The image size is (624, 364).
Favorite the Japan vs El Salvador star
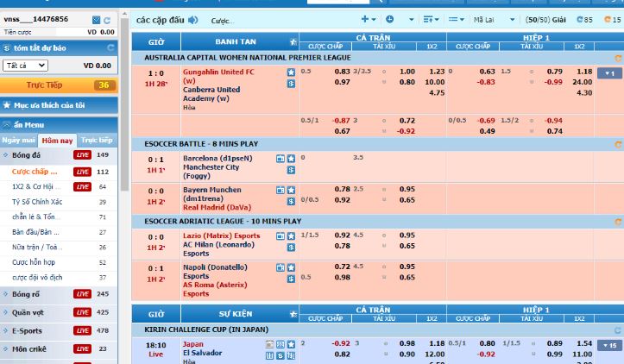pos(292,344)
